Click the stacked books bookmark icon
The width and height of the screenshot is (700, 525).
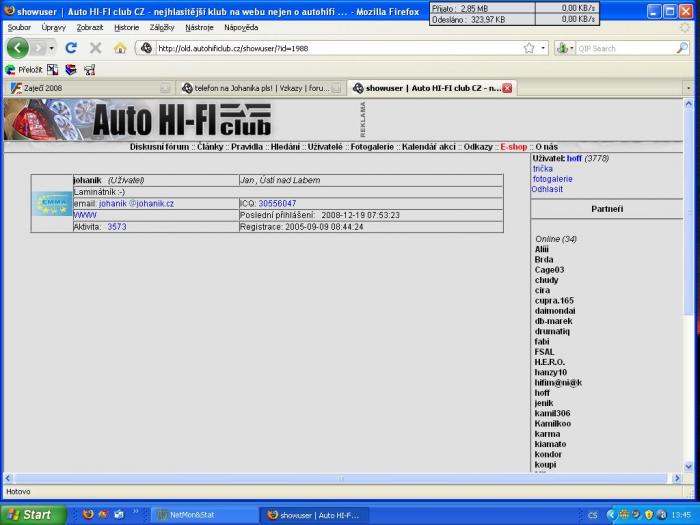coord(71,70)
